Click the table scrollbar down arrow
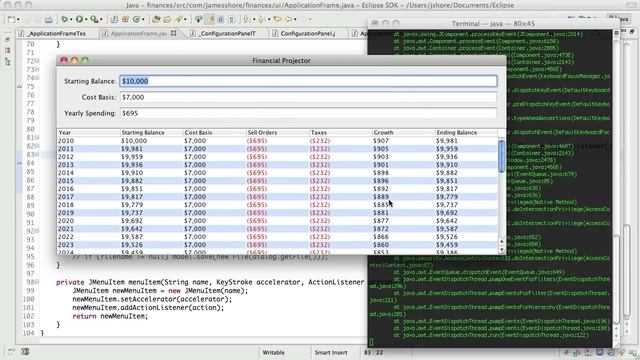This screenshot has width=640, height=360. (x=502, y=249)
